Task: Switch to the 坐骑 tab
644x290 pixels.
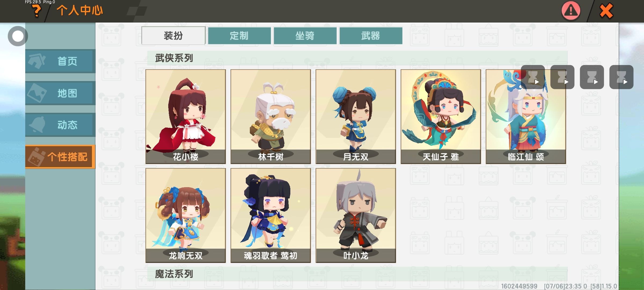Action: pyautogui.click(x=305, y=35)
